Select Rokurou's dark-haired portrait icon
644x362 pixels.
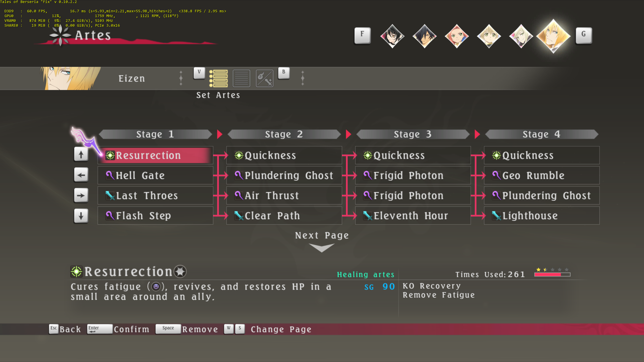tap(424, 36)
